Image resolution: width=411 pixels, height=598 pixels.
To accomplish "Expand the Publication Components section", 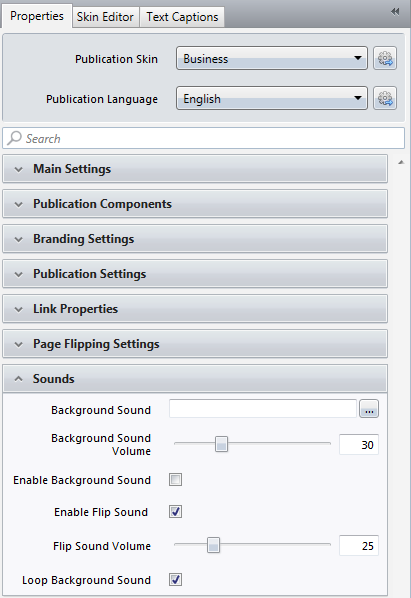I will pyautogui.click(x=195, y=204).
